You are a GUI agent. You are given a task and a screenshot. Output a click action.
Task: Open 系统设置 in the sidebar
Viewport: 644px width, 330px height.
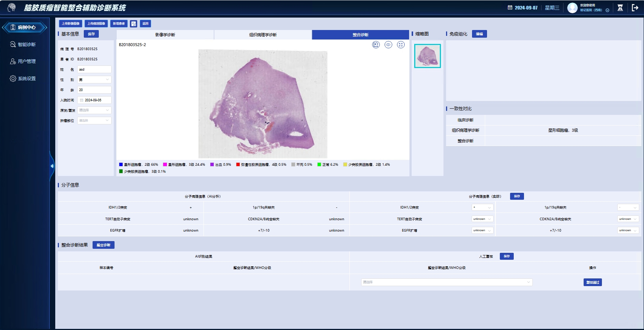pyautogui.click(x=23, y=78)
